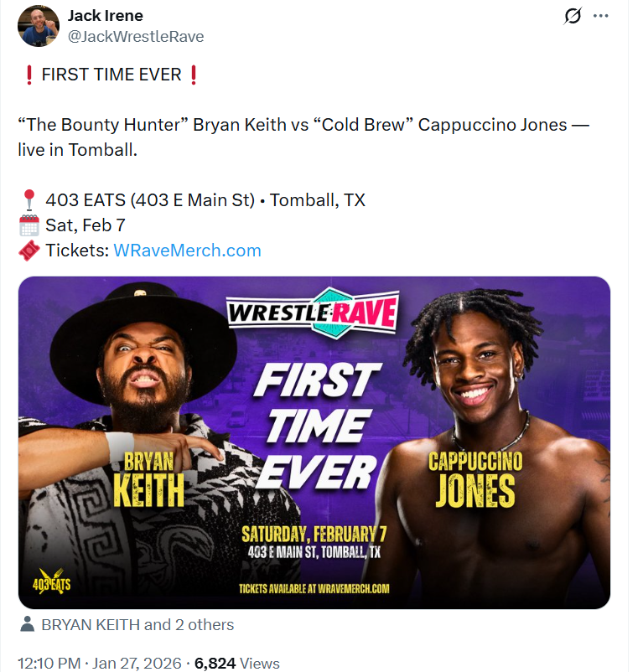Open the Jack Irene display name link

point(105,16)
